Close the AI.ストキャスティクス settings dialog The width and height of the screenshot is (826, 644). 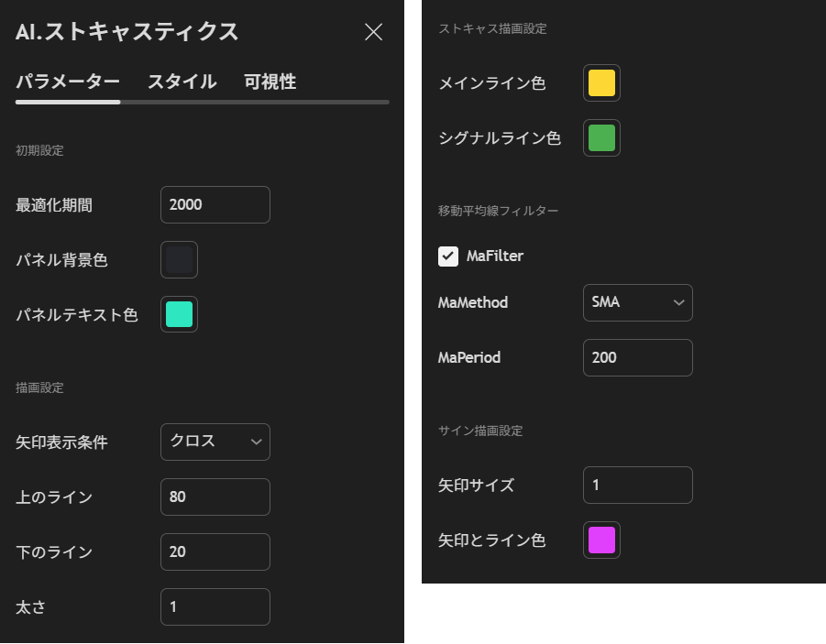373,31
